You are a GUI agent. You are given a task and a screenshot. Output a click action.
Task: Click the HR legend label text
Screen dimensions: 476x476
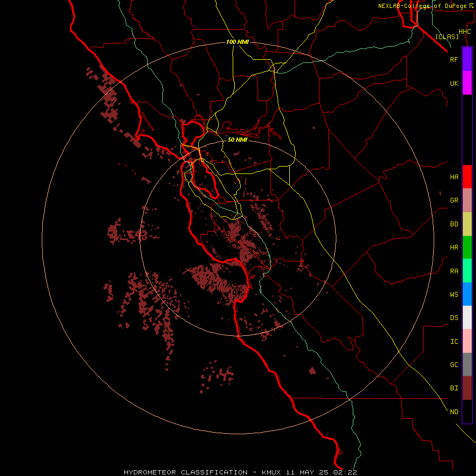[x=454, y=248]
